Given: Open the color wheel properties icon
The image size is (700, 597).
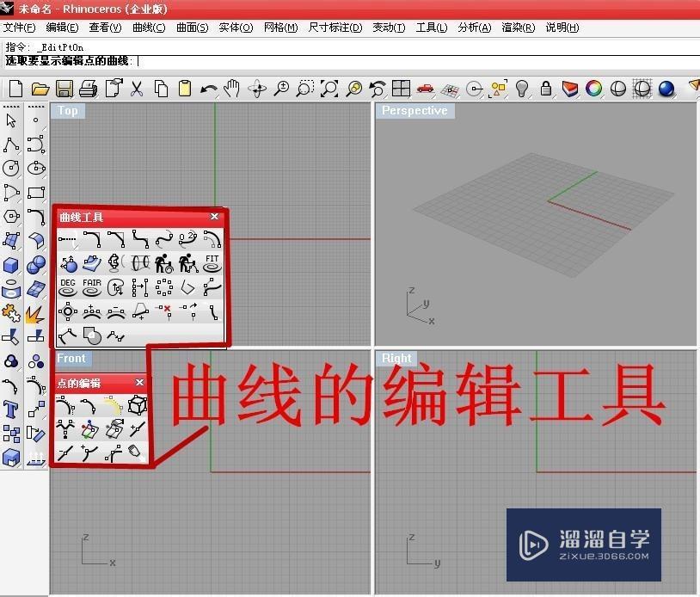Looking at the screenshot, I should (593, 89).
